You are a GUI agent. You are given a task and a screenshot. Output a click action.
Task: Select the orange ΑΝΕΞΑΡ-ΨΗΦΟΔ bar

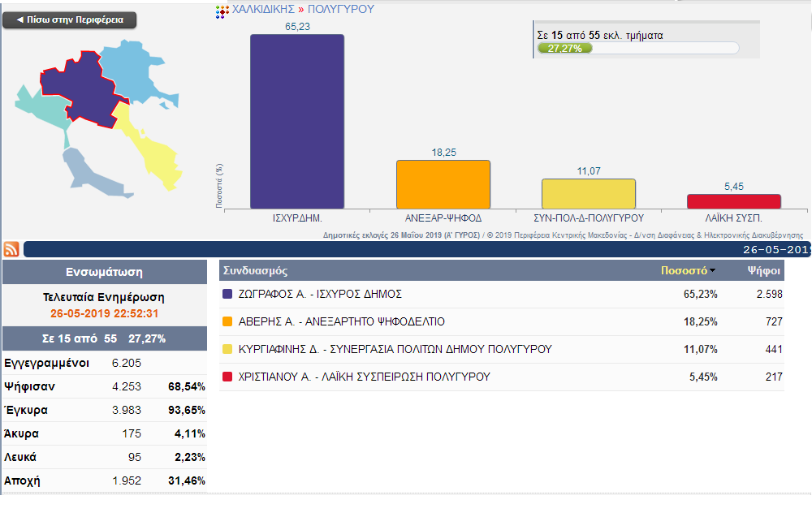(443, 184)
